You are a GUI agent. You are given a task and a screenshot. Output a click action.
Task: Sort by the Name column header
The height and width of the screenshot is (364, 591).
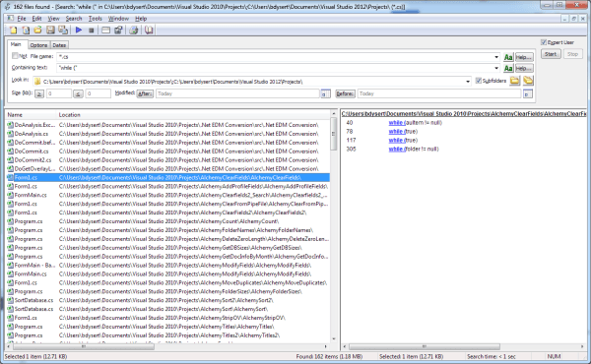(31, 115)
